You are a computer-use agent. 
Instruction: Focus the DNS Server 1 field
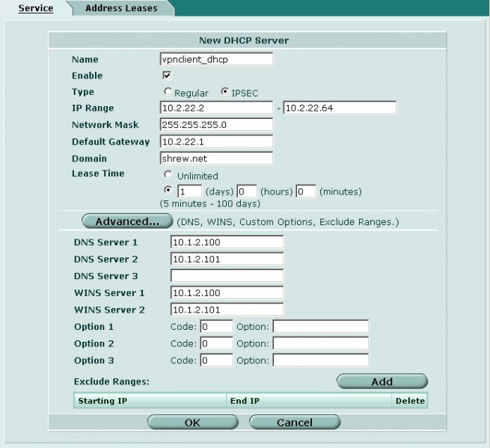(227, 242)
